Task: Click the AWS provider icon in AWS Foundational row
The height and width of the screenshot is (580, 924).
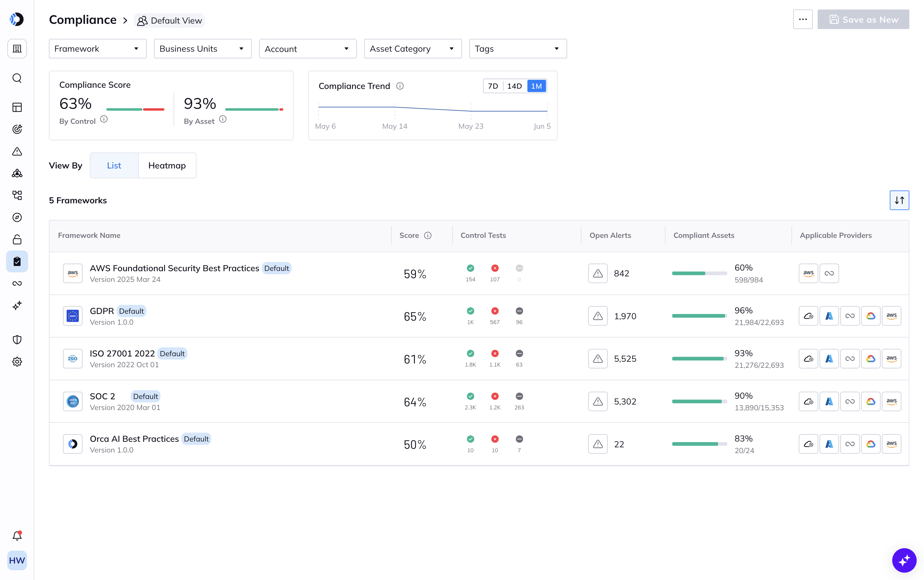Action: point(808,274)
